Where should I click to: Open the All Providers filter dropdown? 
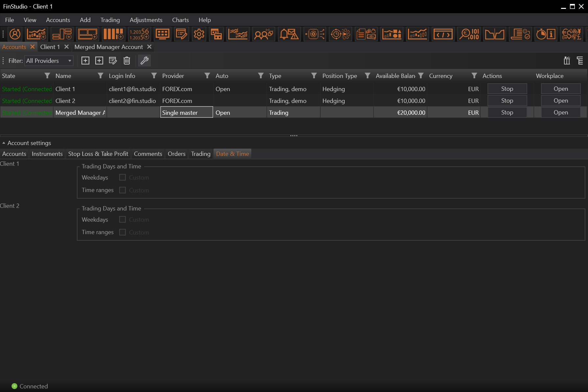click(x=49, y=61)
